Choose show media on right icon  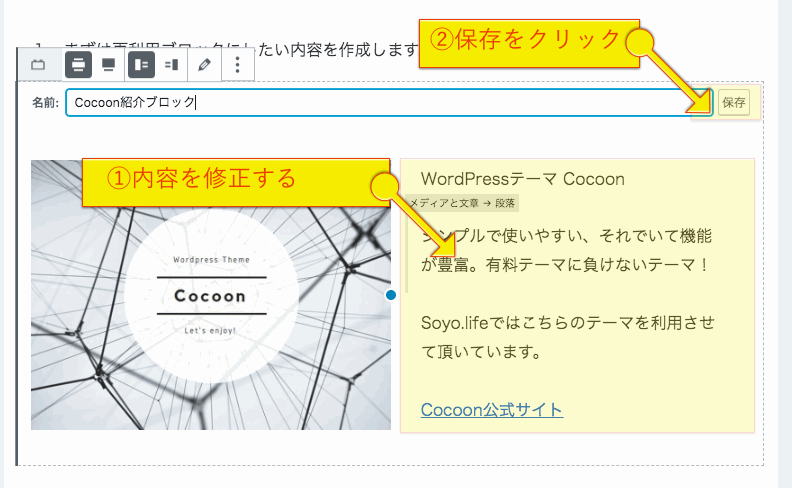(172, 65)
